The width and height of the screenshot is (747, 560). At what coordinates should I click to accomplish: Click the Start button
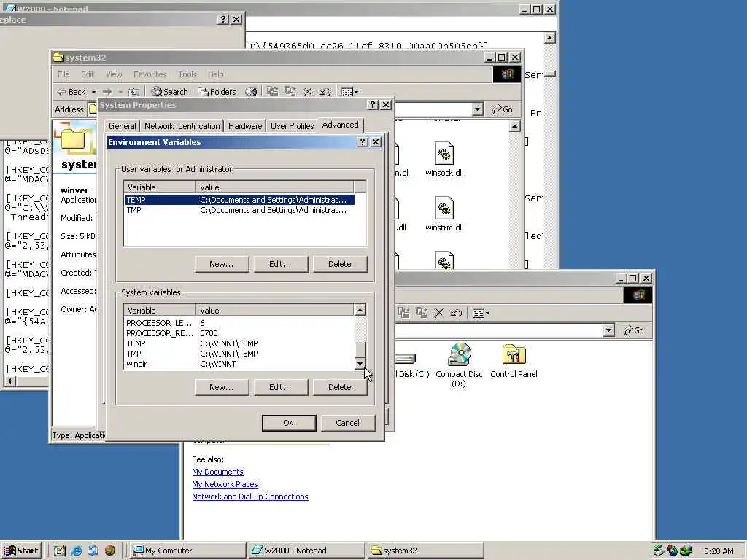click(22, 551)
